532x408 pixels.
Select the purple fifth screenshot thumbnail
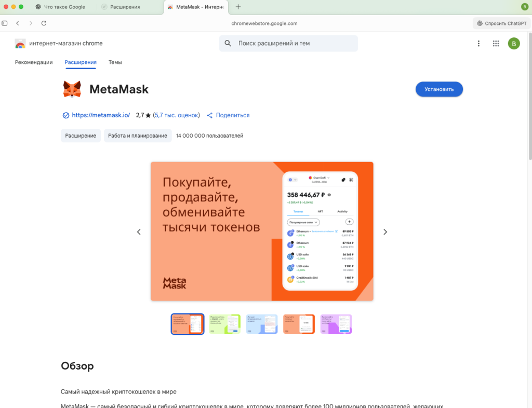(336, 324)
